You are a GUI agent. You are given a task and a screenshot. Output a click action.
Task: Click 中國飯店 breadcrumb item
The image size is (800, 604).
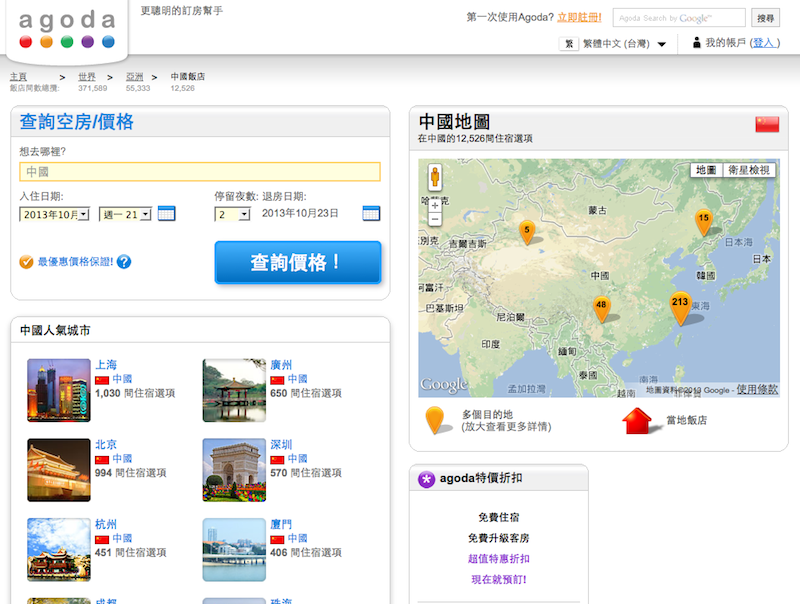tap(187, 77)
